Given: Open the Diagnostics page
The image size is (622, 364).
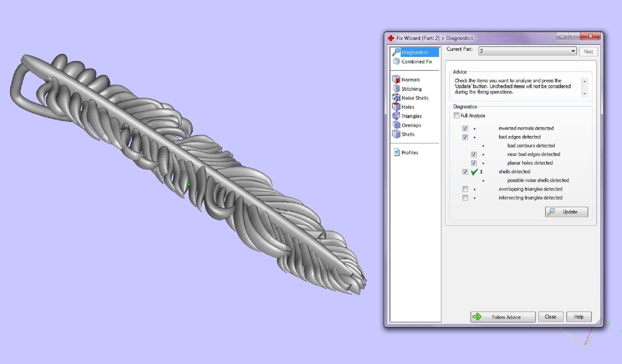Looking at the screenshot, I should pyautogui.click(x=415, y=52).
